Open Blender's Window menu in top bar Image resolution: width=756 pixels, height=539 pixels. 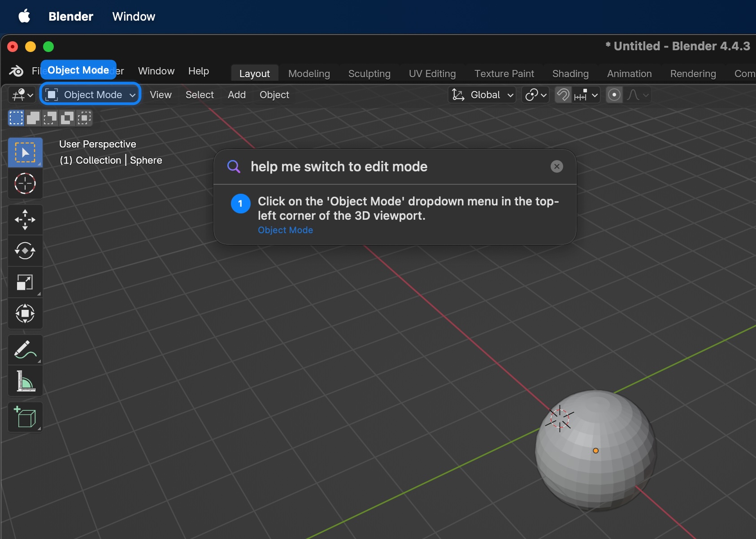click(x=156, y=71)
